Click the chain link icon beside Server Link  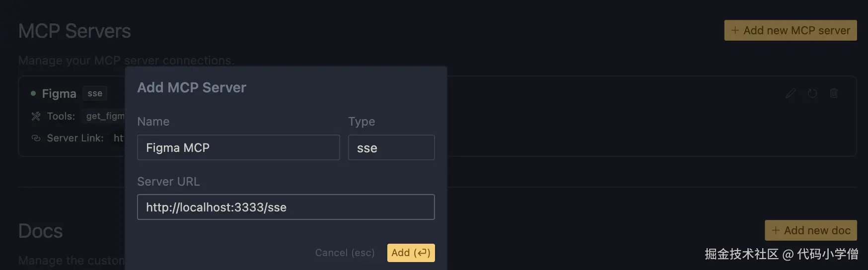point(36,138)
